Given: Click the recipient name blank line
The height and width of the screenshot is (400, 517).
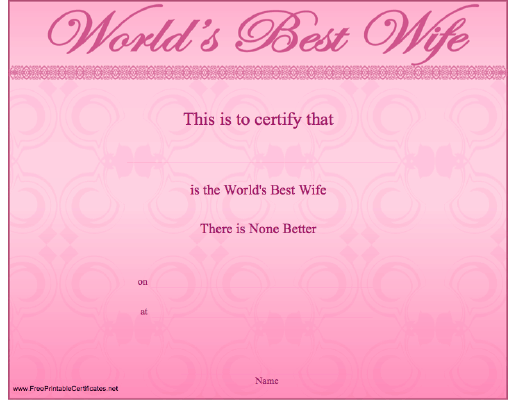Looking at the screenshot, I should click(262, 162).
